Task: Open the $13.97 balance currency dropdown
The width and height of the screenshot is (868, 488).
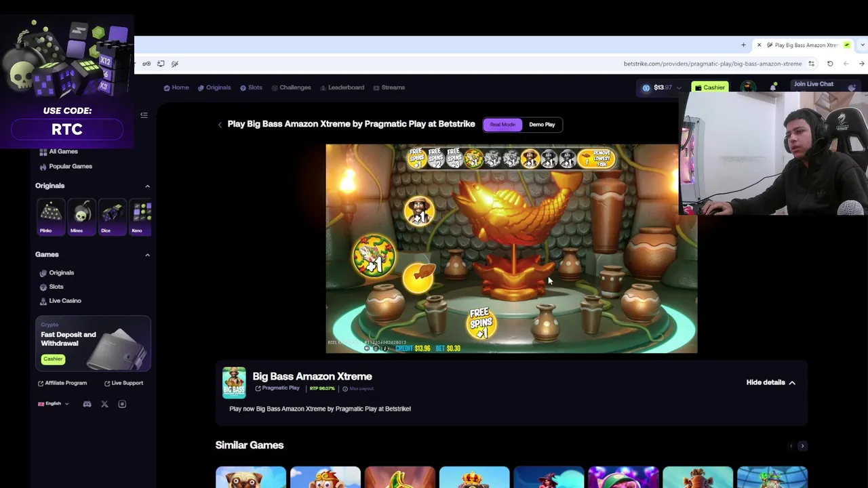Action: tap(662, 87)
